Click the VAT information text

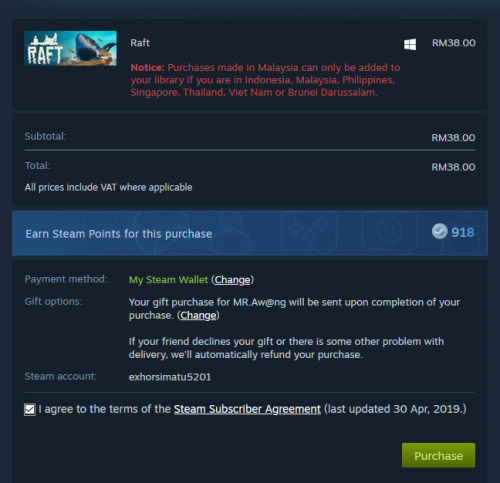pos(108,187)
